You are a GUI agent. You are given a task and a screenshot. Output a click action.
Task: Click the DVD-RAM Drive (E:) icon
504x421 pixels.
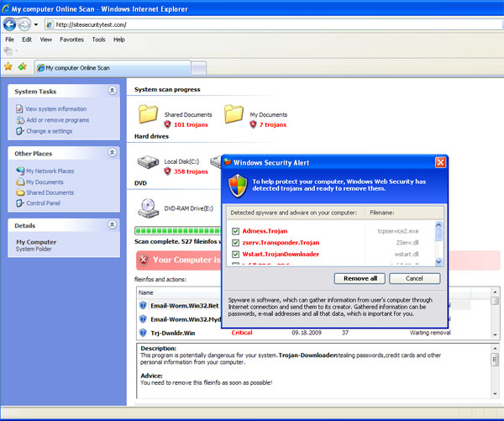click(148, 208)
